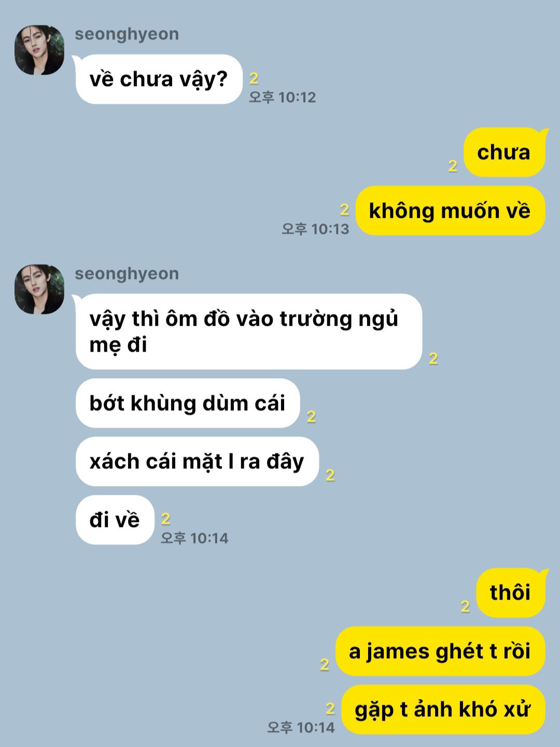Image resolution: width=560 pixels, height=747 pixels.
Task: Click the 오후 10:13 timestamp
Action: 315,229
